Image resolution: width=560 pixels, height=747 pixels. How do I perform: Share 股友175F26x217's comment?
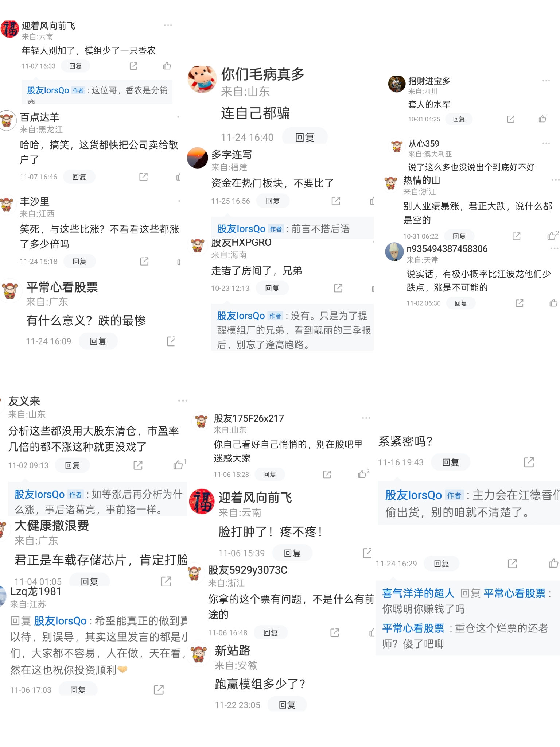[x=327, y=474]
